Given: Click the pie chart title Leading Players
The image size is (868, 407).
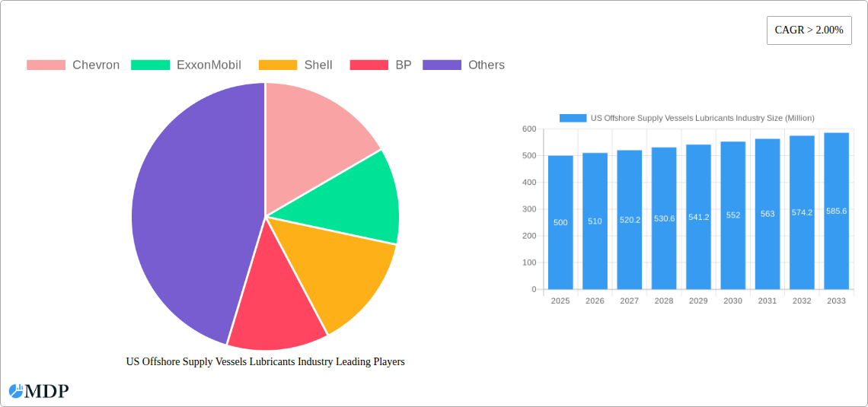Looking at the screenshot, I should coord(265,361).
